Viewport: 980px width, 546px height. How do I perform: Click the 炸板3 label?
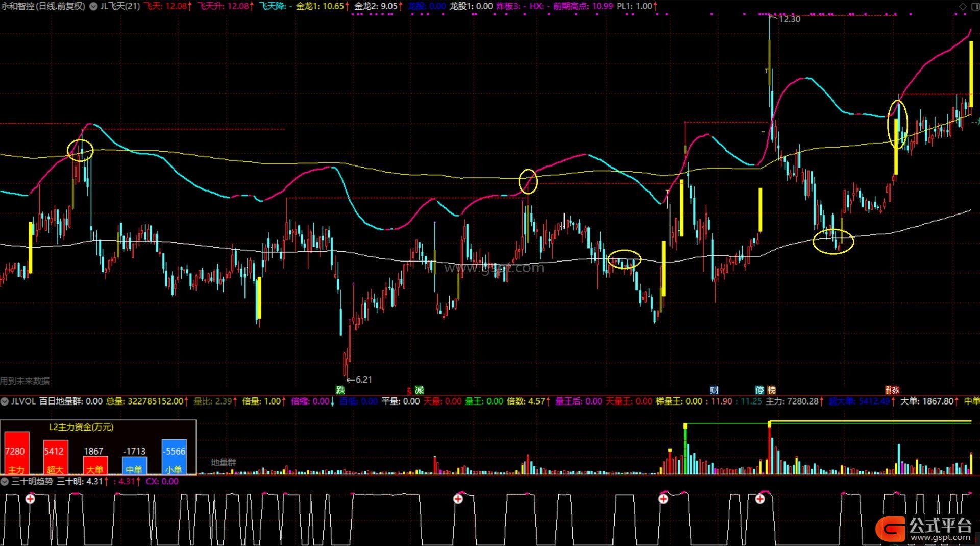point(508,6)
